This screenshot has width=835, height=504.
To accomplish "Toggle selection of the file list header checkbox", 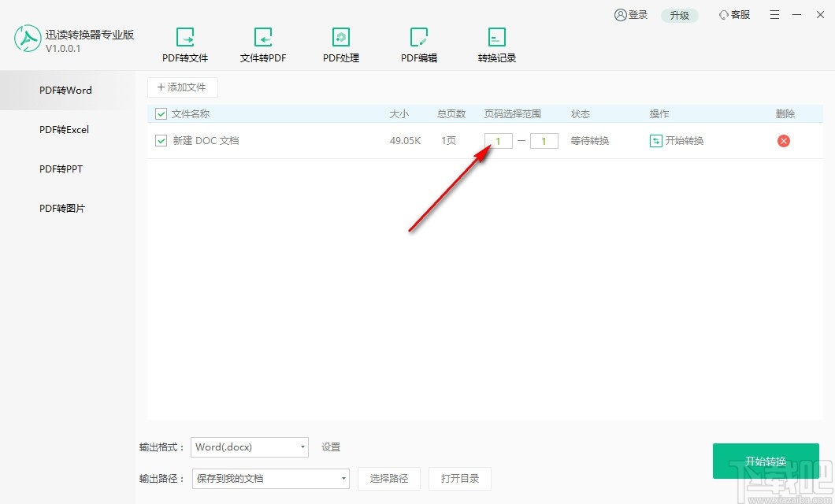I will [160, 113].
